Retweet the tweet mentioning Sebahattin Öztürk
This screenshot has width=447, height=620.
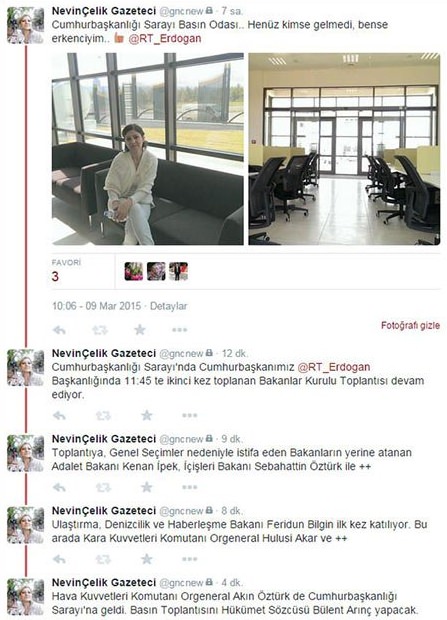click(x=103, y=488)
